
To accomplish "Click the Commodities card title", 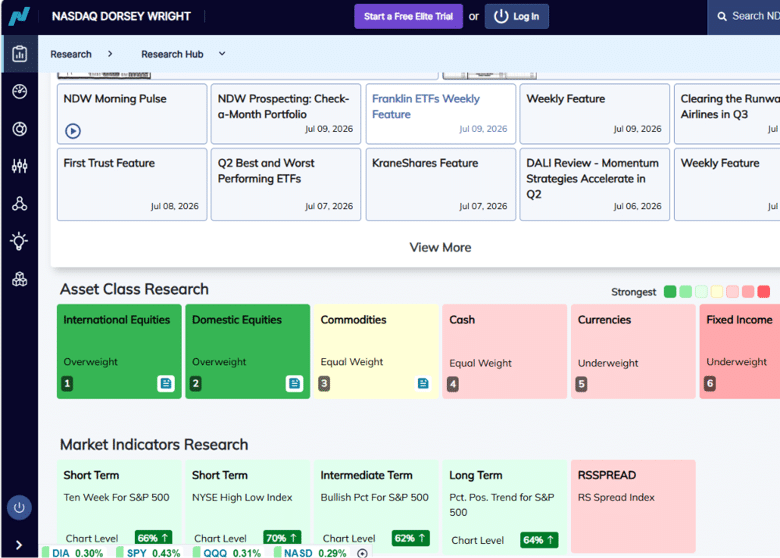I will pos(353,320).
